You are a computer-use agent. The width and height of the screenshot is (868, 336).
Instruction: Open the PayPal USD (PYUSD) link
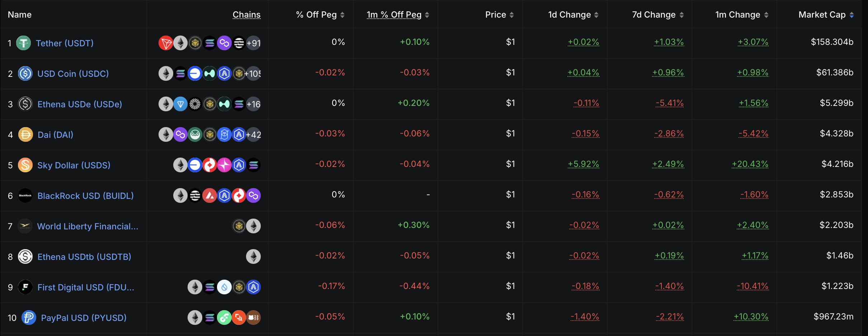click(x=84, y=318)
